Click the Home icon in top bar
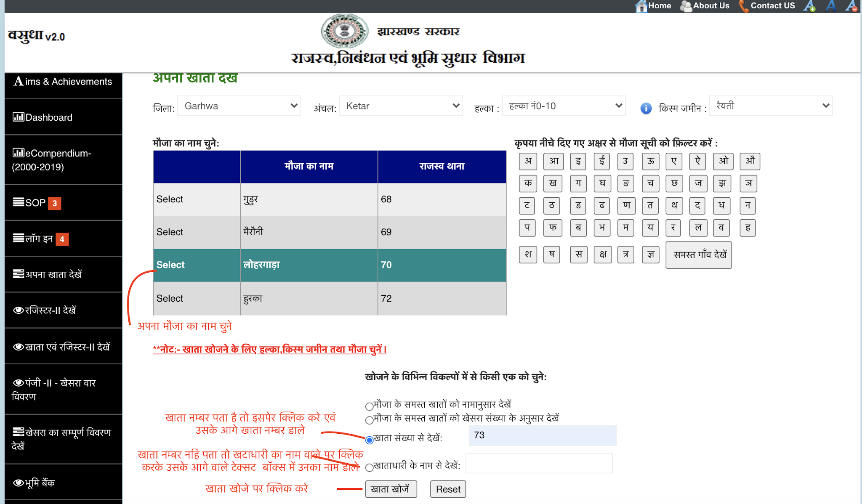Screen dimensions: 862x504 point(641,6)
